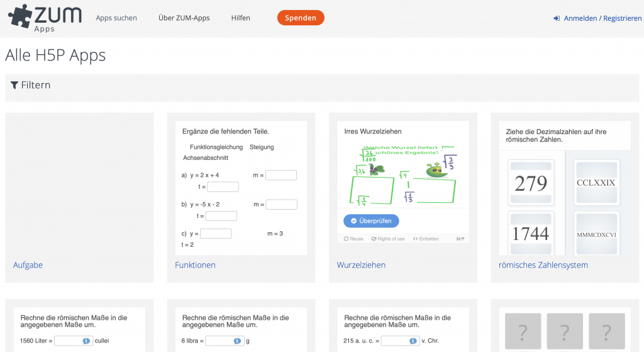Click the H5P logo icon in Wurzelziehen card
The image size is (644, 352).
click(x=460, y=239)
